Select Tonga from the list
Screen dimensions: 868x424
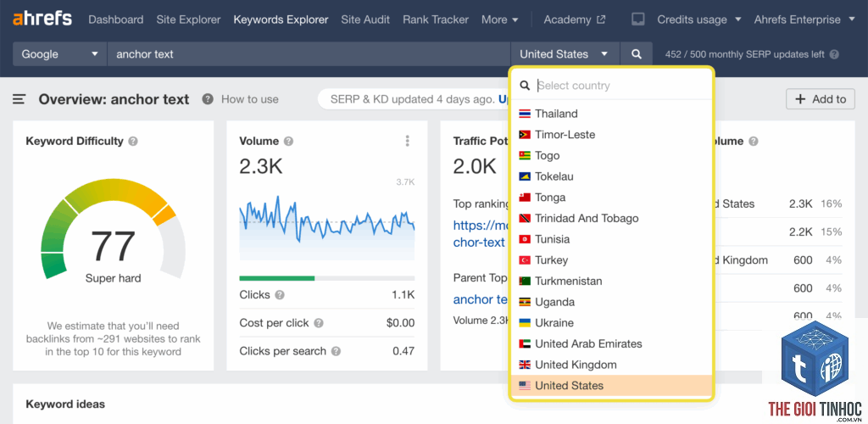[612, 198]
